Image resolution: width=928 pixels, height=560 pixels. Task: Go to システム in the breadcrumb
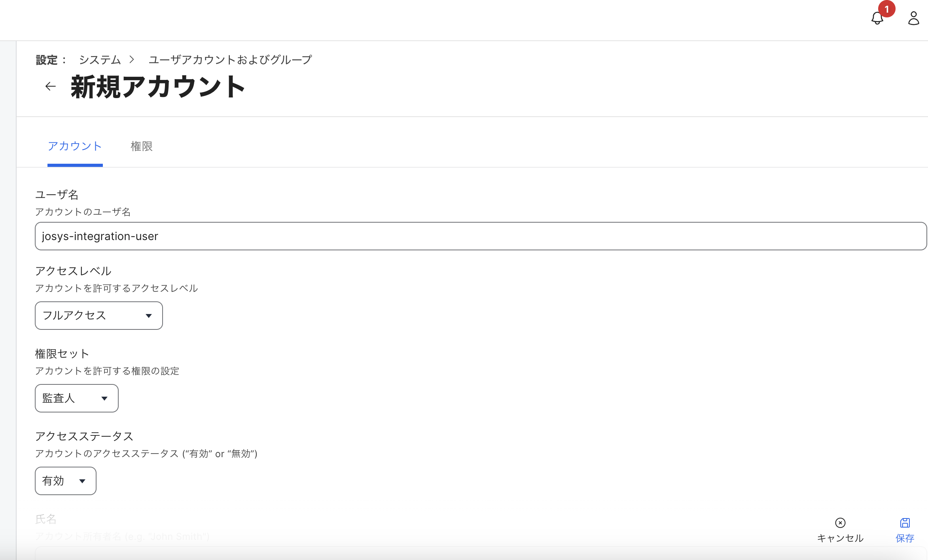[100, 60]
